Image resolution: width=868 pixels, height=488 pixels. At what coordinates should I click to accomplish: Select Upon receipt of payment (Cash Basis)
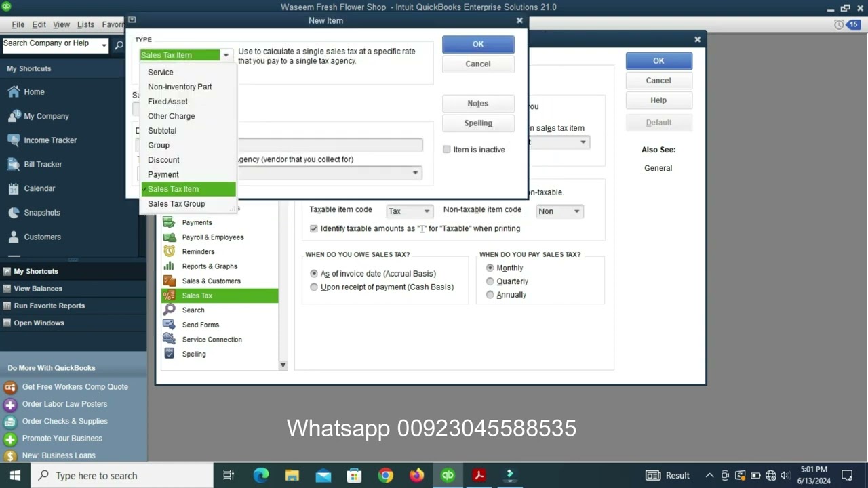pyautogui.click(x=314, y=287)
